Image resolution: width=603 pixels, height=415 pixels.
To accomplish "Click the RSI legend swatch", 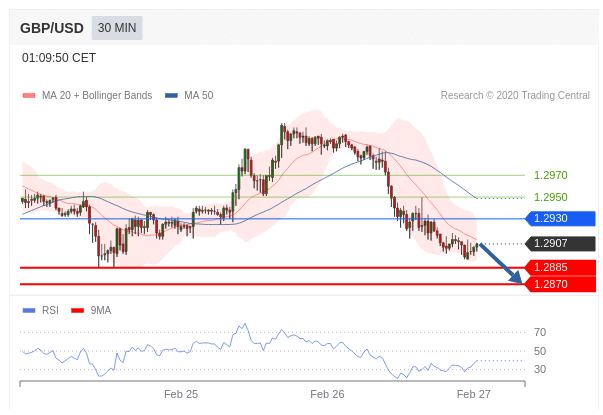I will coord(29,310).
